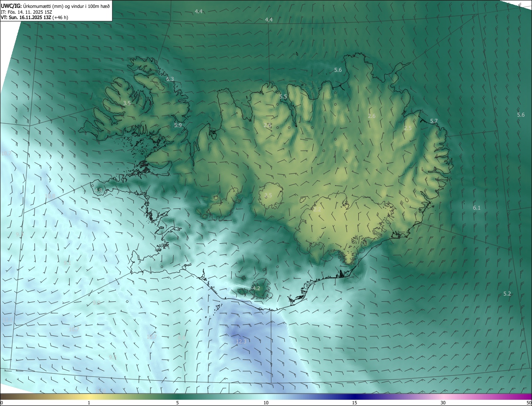Select the 5.5 value on the north coast
Viewport: 532px width, 406px height.
click(283, 97)
